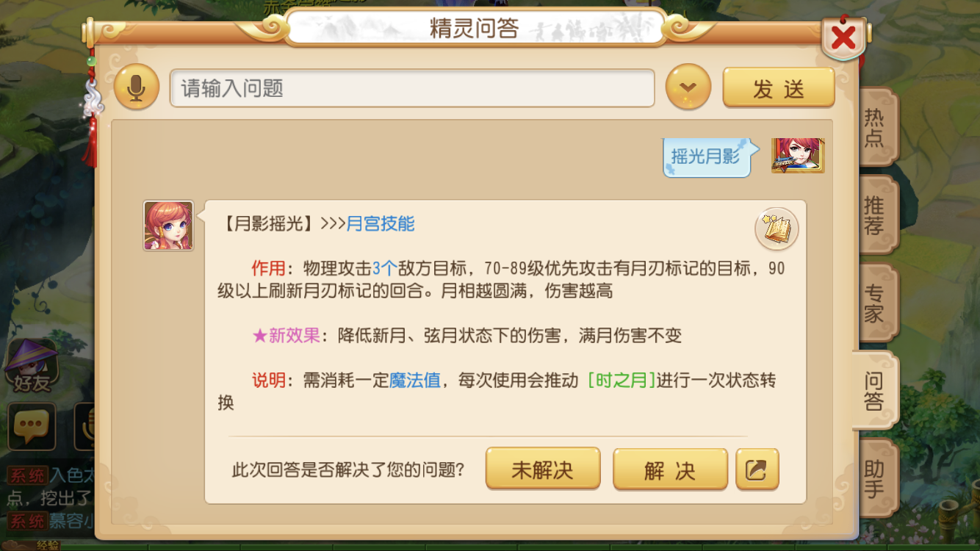Switch to the 热点 side tab

(x=875, y=128)
